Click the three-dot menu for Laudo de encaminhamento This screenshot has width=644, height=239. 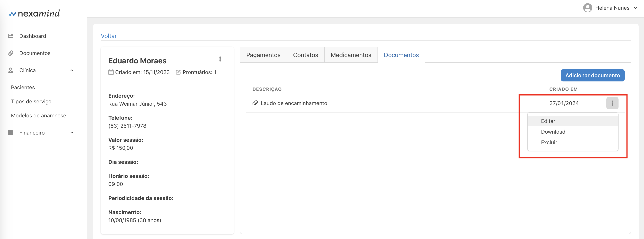[612, 103]
